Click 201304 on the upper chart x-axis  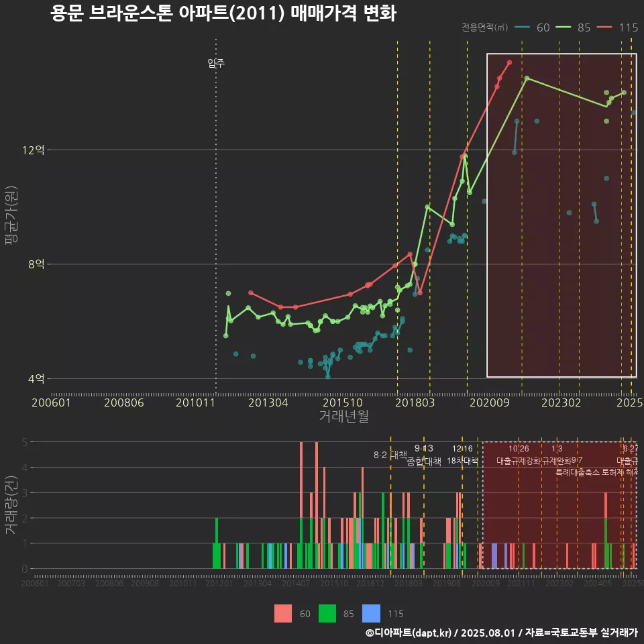(x=268, y=402)
